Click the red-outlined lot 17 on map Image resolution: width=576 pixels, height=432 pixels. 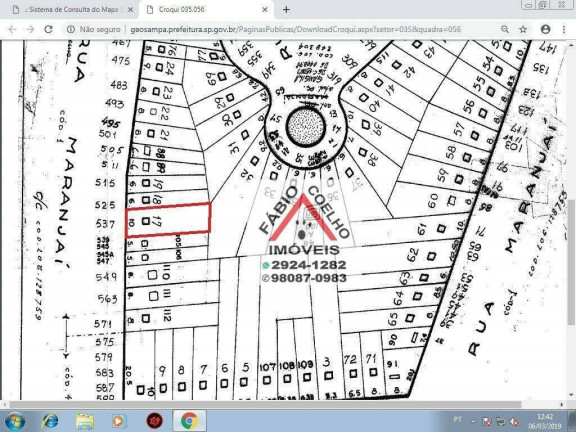[168, 220]
